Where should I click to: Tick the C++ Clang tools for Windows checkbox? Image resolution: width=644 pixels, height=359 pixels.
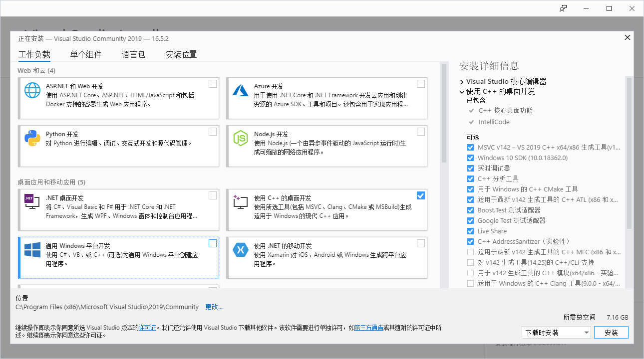[470, 284]
